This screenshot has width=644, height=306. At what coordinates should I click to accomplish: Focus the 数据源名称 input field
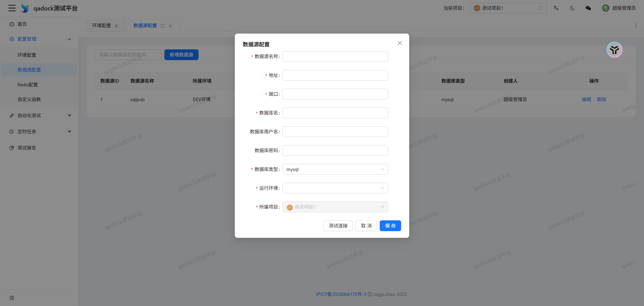point(335,56)
